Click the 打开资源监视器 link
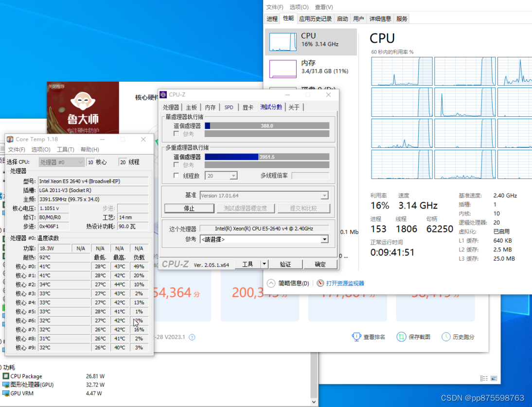The height and width of the screenshot is (407, 532). pyautogui.click(x=345, y=283)
